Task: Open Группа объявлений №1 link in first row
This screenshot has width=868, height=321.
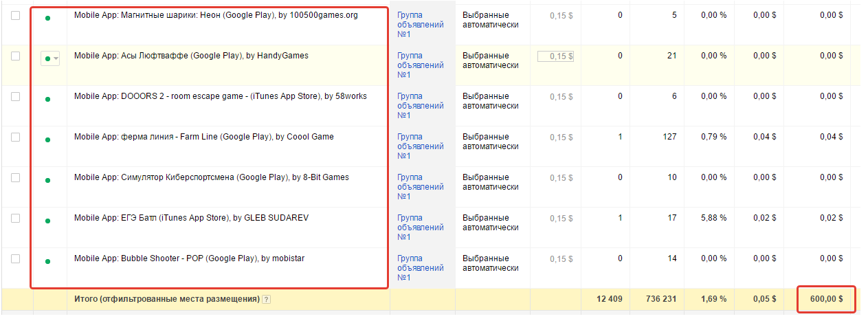Action: click(x=421, y=25)
